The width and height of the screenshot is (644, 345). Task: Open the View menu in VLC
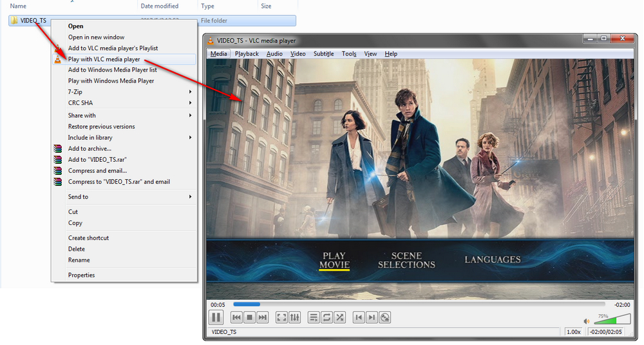click(370, 54)
